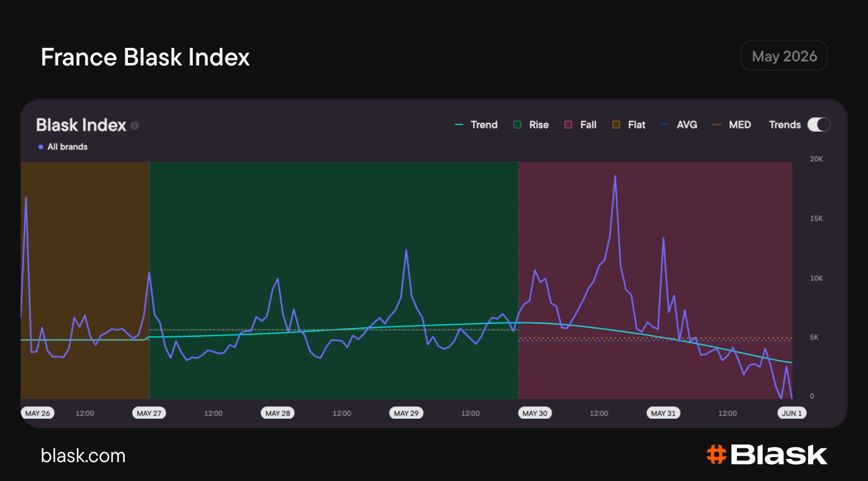This screenshot has height=481, width=868.
Task: Click the 10K y-axis label
Action: tap(816, 278)
